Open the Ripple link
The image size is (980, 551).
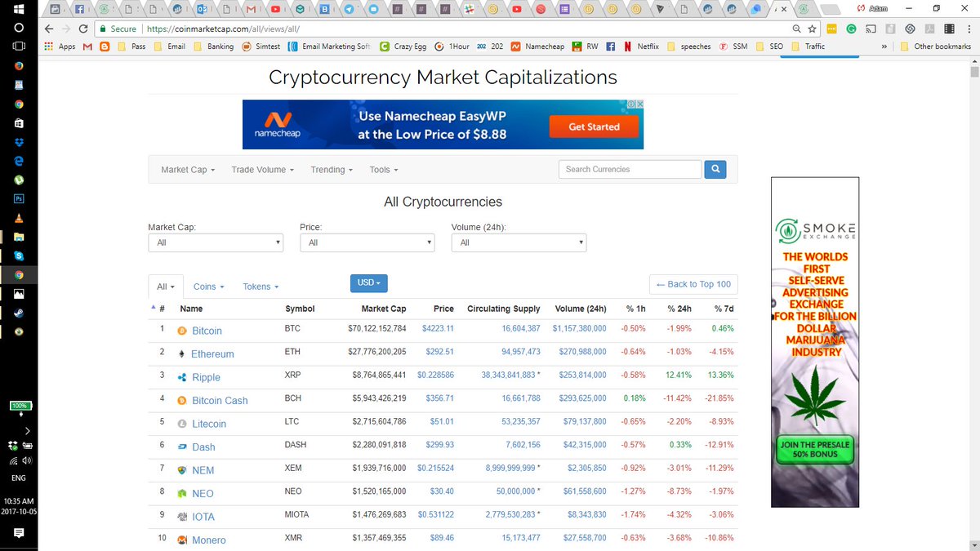pos(207,377)
